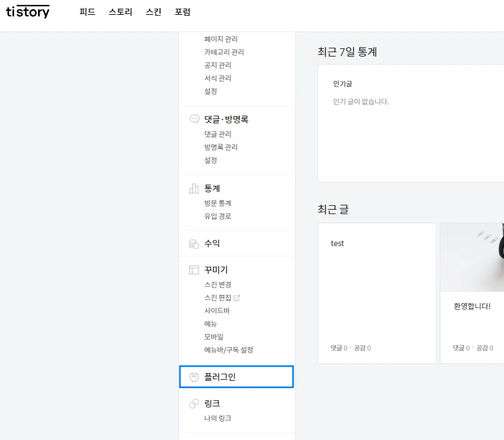This screenshot has height=440, width=504.
Task: Open 서식 관리
Action: click(217, 78)
